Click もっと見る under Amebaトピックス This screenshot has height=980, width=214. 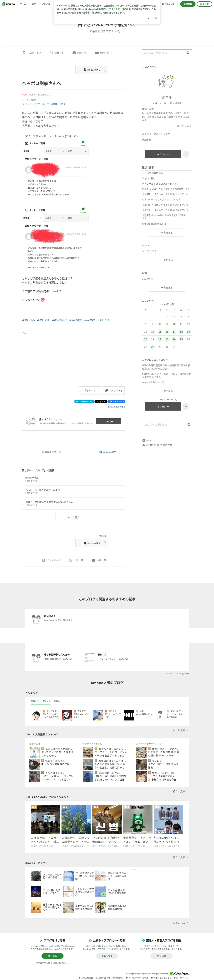(x=180, y=923)
